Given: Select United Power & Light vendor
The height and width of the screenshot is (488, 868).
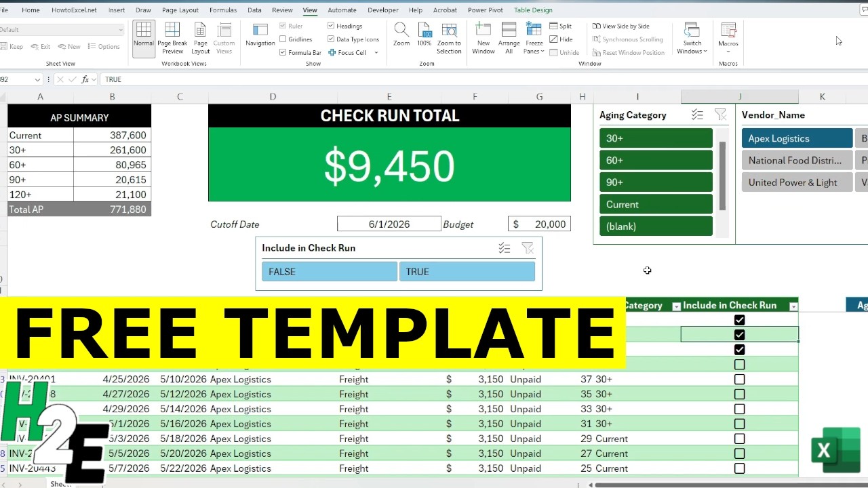Looking at the screenshot, I should pos(797,182).
